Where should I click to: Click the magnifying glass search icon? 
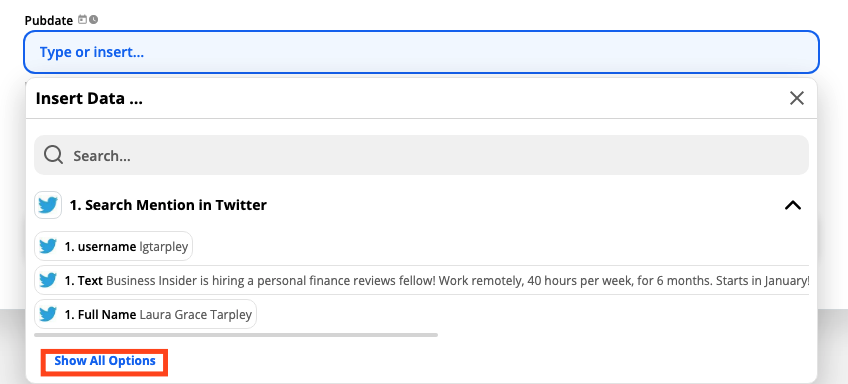(54, 155)
